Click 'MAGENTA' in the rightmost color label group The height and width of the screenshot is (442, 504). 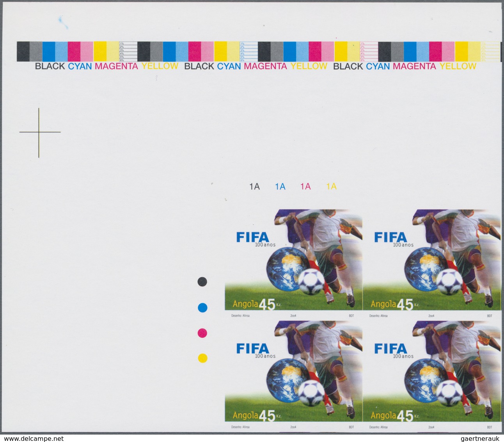click(x=414, y=66)
